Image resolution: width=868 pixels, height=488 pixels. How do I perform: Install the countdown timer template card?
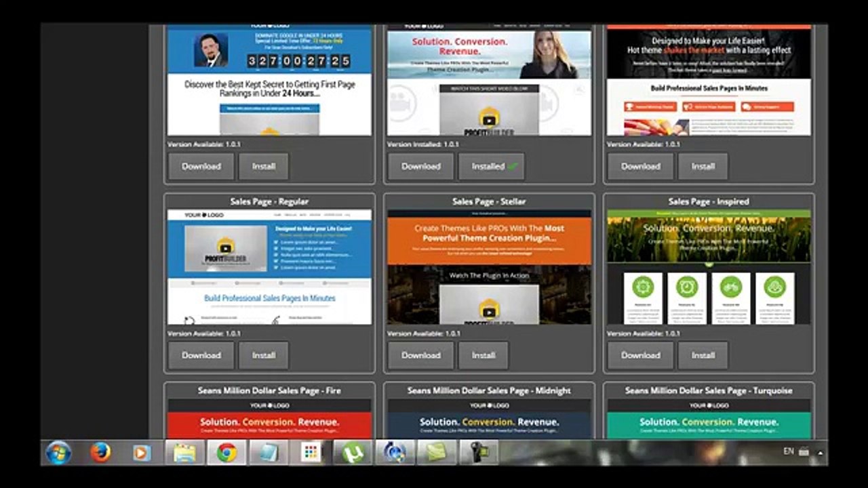point(264,166)
